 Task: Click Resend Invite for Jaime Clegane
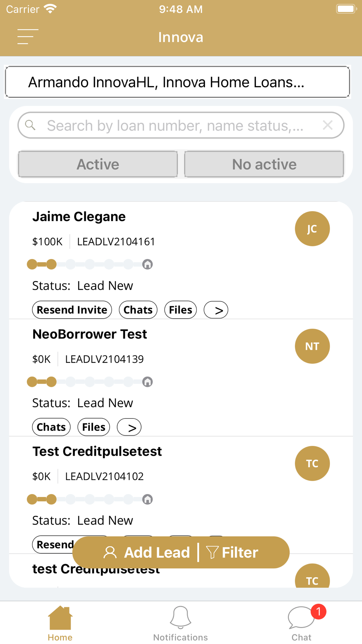click(x=72, y=310)
